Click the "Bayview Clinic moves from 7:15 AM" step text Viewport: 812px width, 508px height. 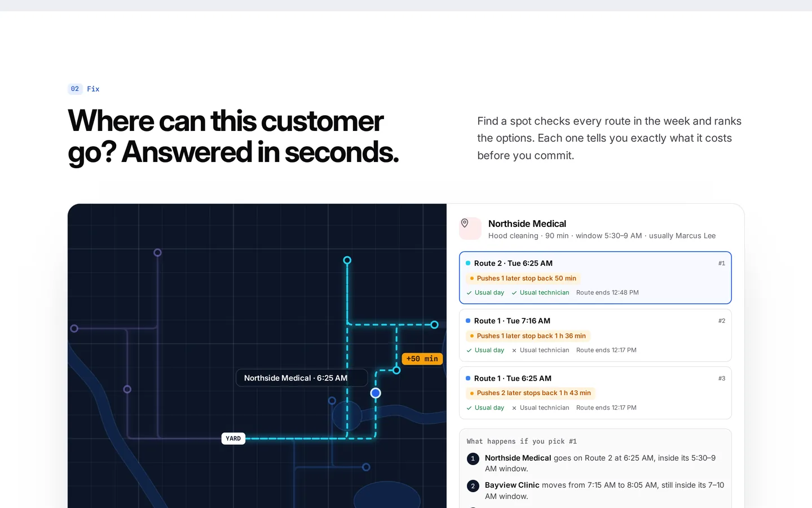click(604, 491)
